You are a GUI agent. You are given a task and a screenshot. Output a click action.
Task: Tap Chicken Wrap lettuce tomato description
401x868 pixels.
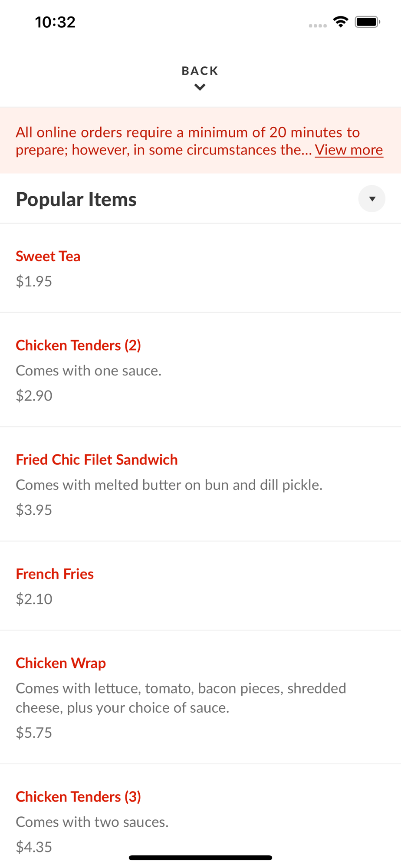(x=181, y=698)
